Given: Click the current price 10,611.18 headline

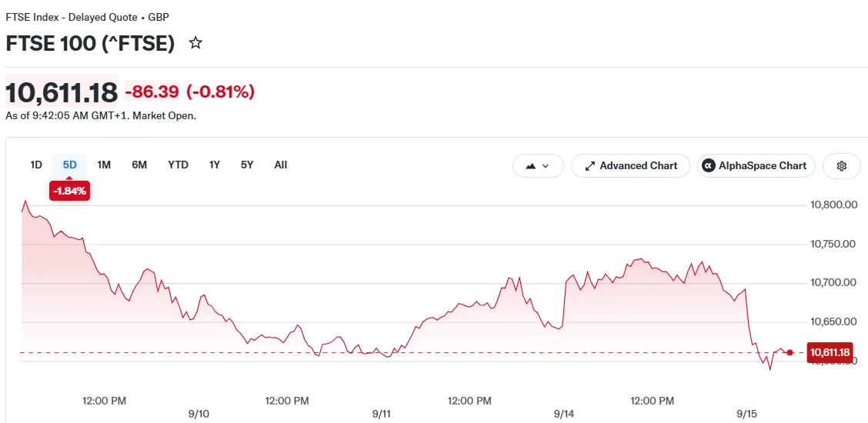Looking at the screenshot, I should pos(62,92).
